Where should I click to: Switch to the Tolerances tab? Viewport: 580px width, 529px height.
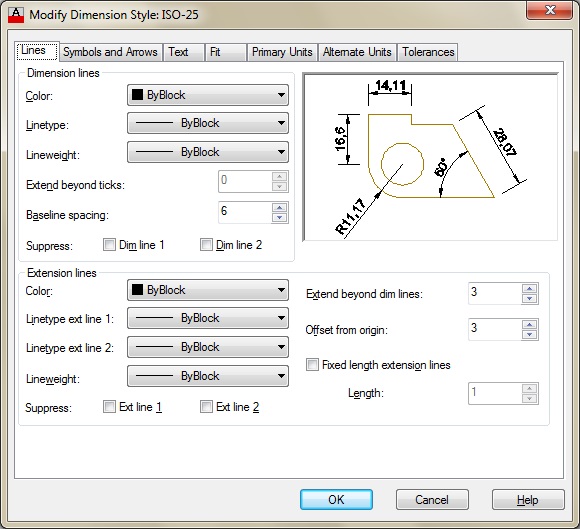428,52
